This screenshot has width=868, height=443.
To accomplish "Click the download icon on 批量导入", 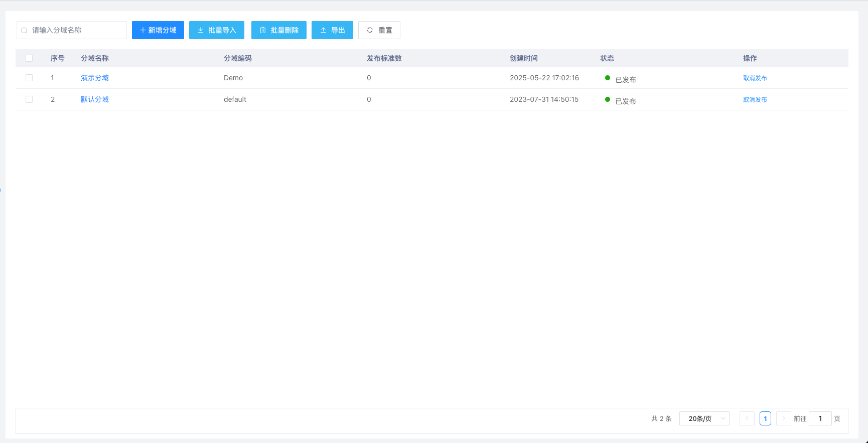I will (x=201, y=30).
